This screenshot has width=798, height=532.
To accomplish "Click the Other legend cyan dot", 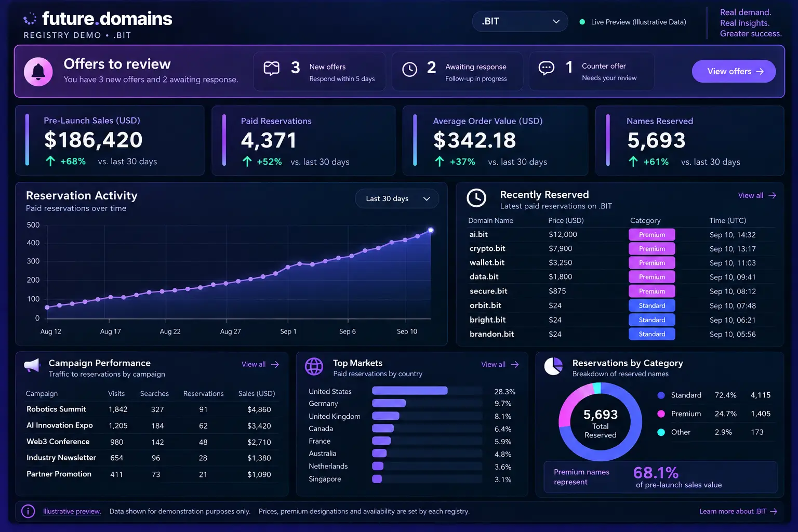I will click(661, 432).
